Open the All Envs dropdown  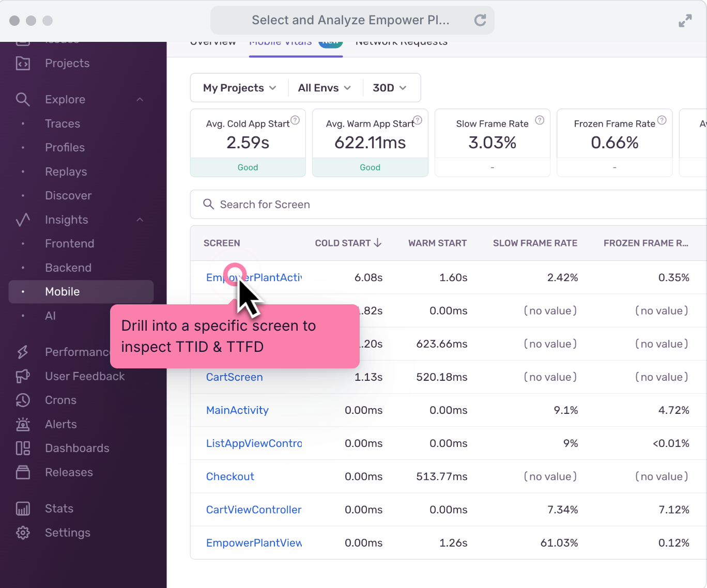click(325, 88)
